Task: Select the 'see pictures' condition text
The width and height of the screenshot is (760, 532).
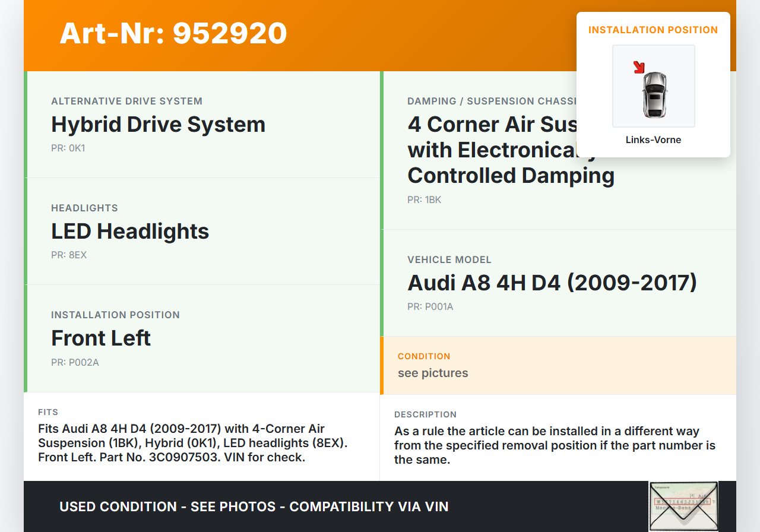Action: 433,373
